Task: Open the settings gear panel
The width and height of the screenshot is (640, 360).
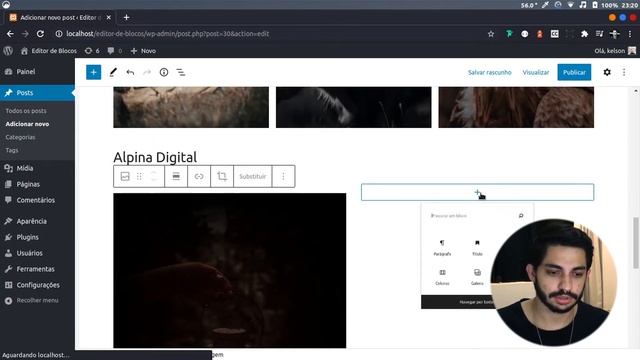Action: (607, 72)
